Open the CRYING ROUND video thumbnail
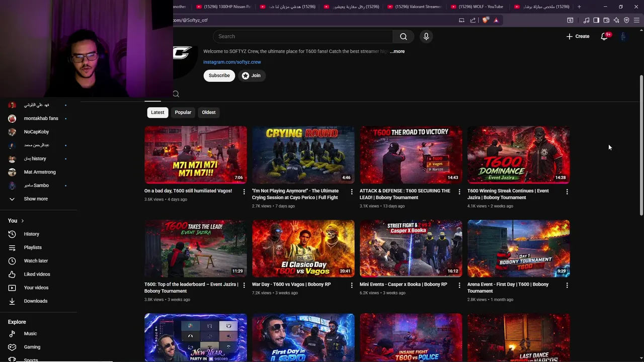Image resolution: width=644 pixels, height=362 pixels. click(x=303, y=155)
